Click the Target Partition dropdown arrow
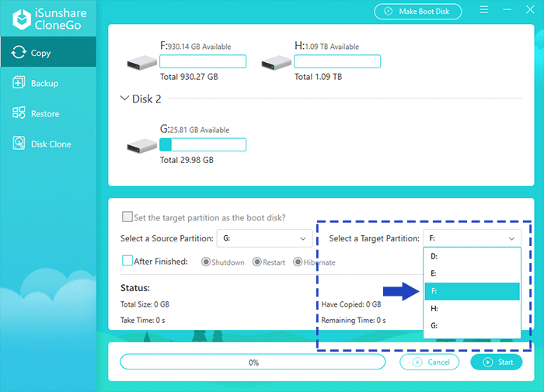The width and height of the screenshot is (544, 392). point(511,238)
